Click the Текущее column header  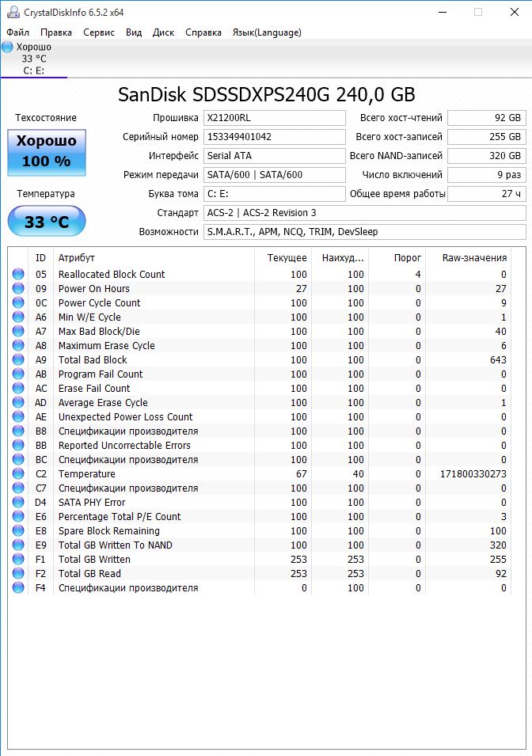point(283,258)
